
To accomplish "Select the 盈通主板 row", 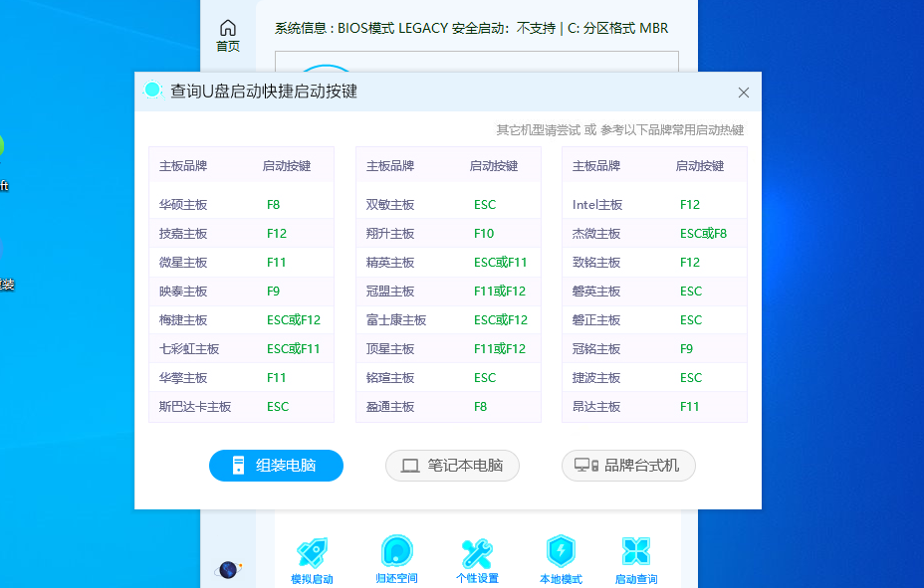I will pos(448,406).
